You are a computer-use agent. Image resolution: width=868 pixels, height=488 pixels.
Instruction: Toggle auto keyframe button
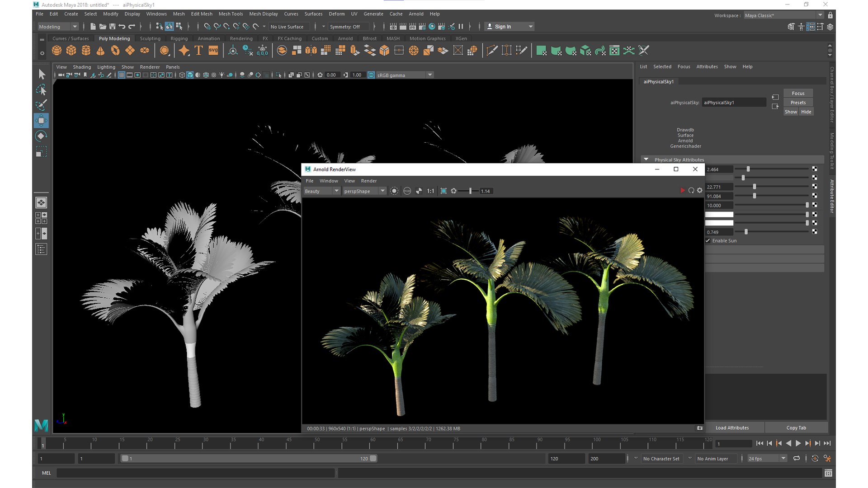pos(815,459)
